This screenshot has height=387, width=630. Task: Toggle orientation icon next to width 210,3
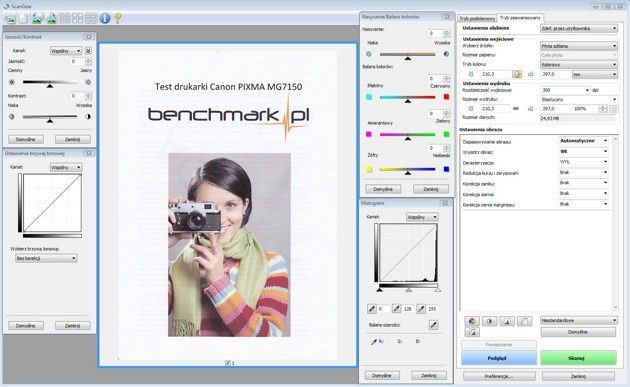(517, 74)
